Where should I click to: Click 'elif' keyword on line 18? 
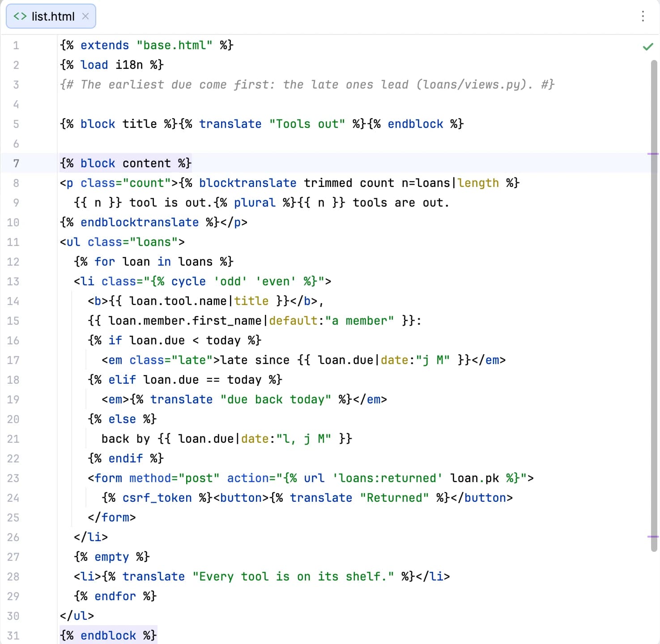click(122, 380)
